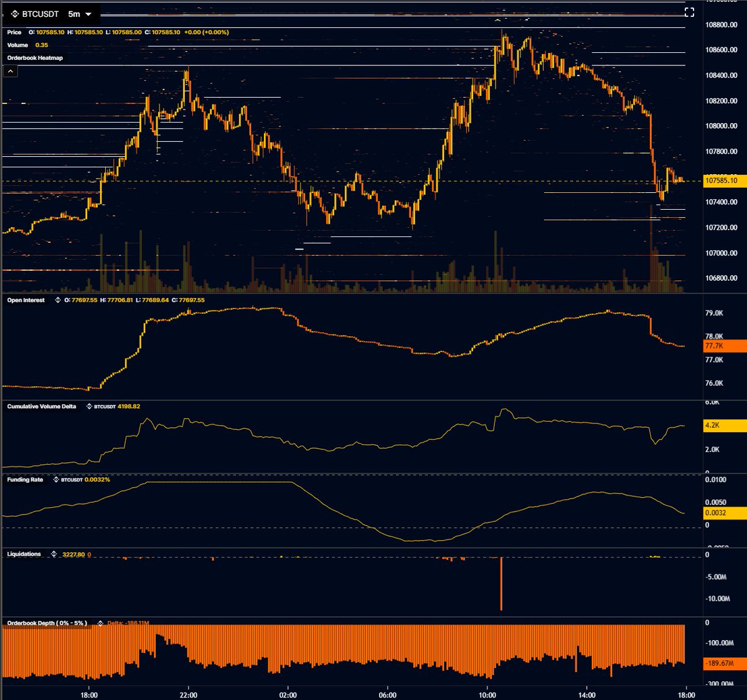Screen dimensions: 747x700
Task: Collapse the chart panel using the chevron arrow
Action: pos(11,70)
